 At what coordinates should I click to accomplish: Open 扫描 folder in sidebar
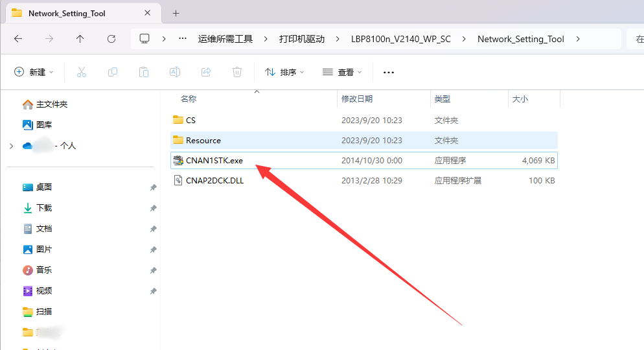(37, 312)
